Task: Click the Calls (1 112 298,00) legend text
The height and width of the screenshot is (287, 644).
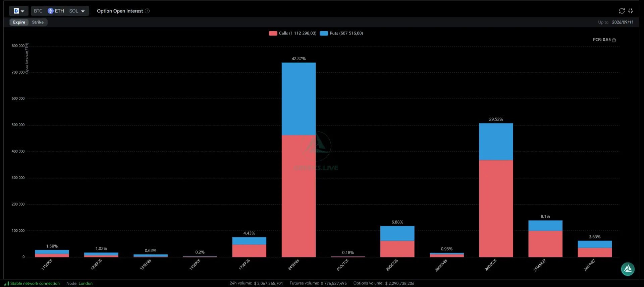Action: [298, 33]
